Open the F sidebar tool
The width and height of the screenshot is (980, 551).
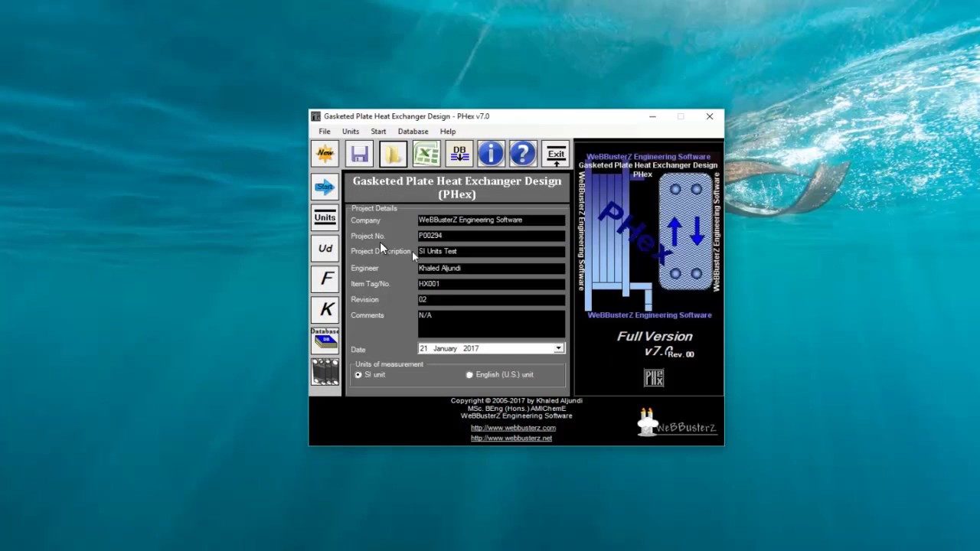325,279
